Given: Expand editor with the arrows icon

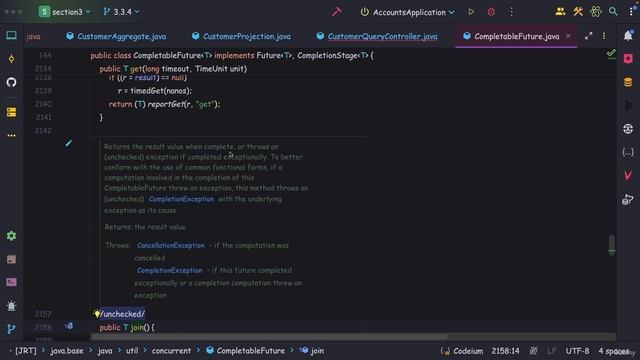Looking at the screenshot, I should (588, 36).
